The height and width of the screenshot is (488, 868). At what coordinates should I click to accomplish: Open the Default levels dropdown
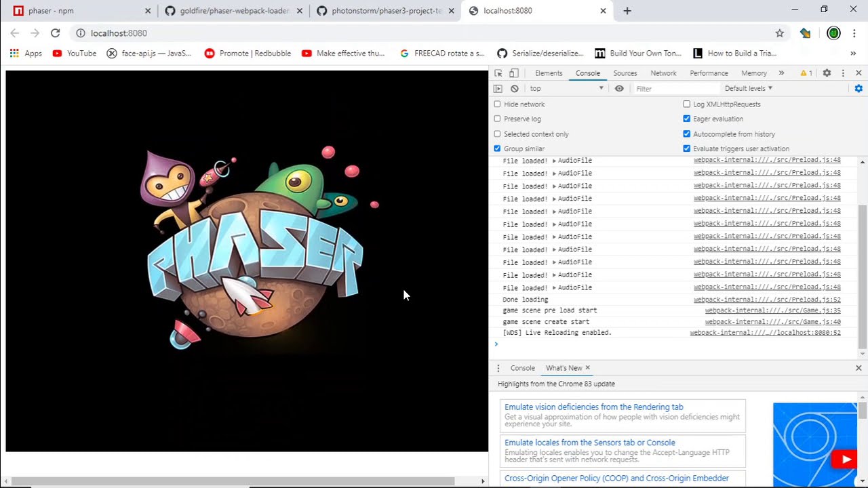(748, 88)
